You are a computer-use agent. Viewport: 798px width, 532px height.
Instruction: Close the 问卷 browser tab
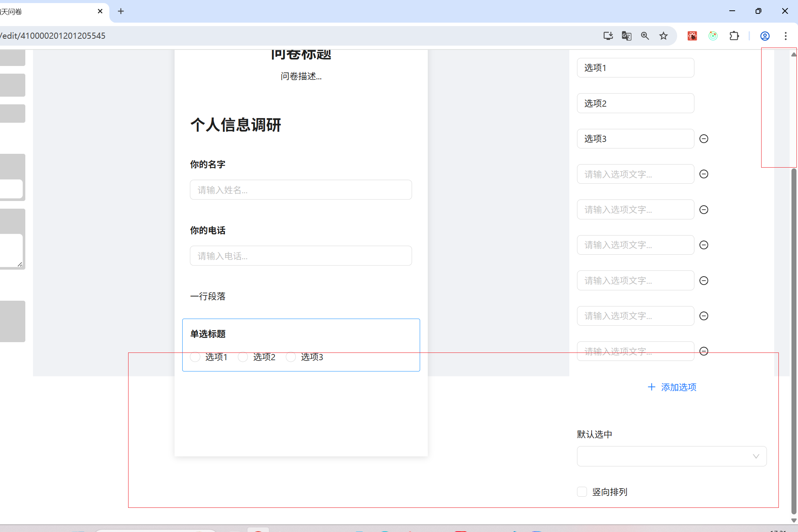(x=100, y=11)
